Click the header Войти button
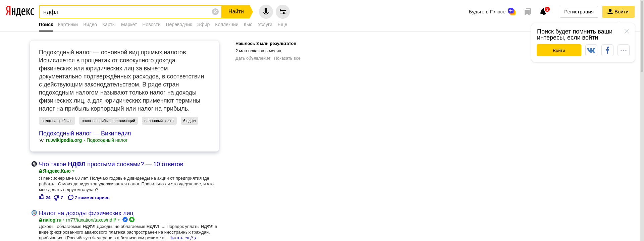The width and height of the screenshot is (644, 241). point(618,12)
